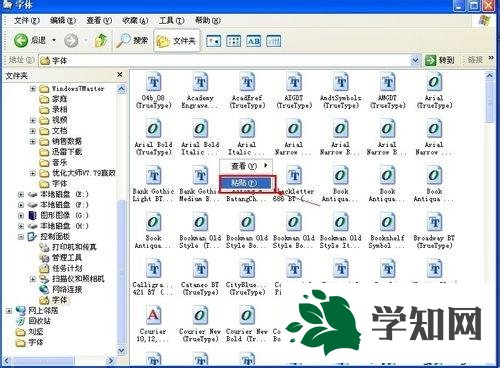Expand the links toolbar chevron
Screen dimensions: 500x368
tap(491, 58)
